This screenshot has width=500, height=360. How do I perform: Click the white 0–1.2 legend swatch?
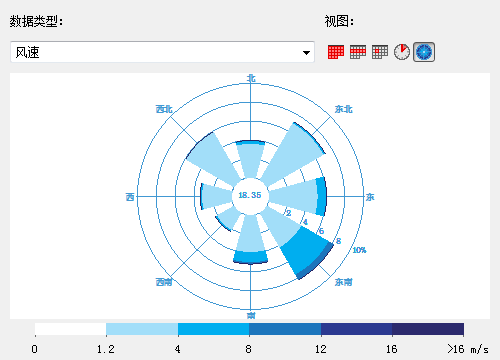click(x=71, y=329)
